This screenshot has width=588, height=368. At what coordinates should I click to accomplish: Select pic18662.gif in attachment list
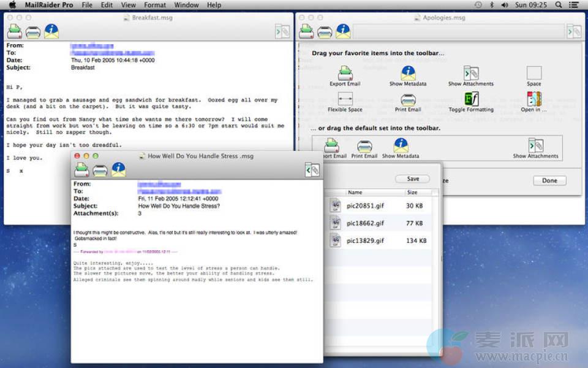[365, 223]
